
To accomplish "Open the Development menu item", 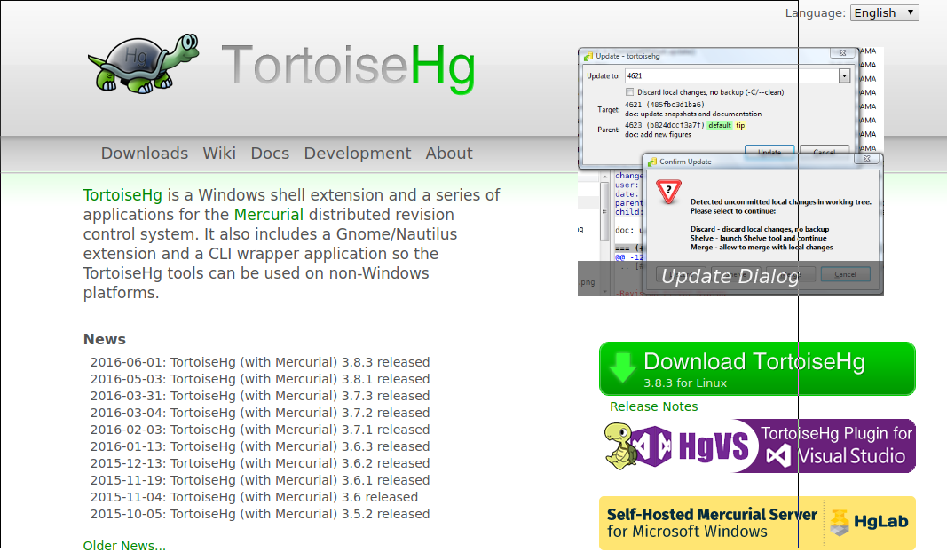I will click(x=358, y=154).
